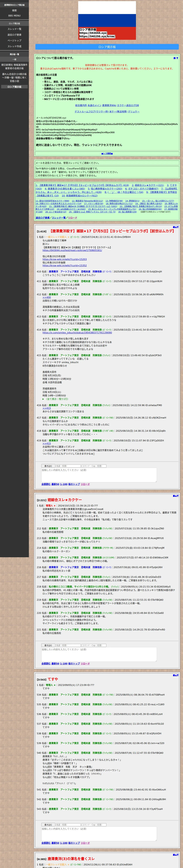
Task: Click the ■レス検索■ link
Action: point(107,153)
